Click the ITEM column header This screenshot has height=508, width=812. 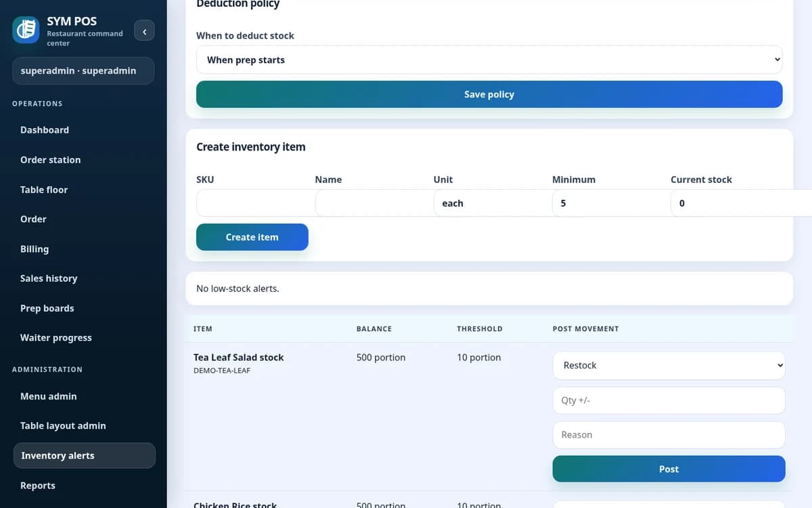pyautogui.click(x=203, y=329)
